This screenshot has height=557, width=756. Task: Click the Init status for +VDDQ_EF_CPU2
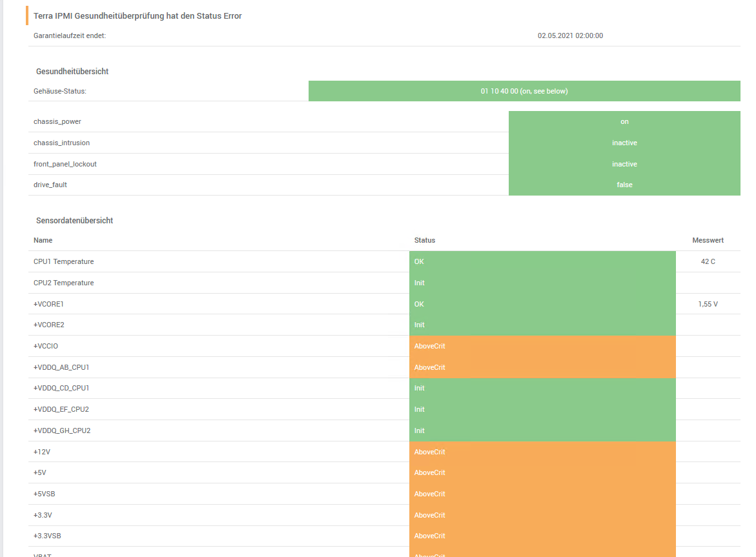(542, 409)
